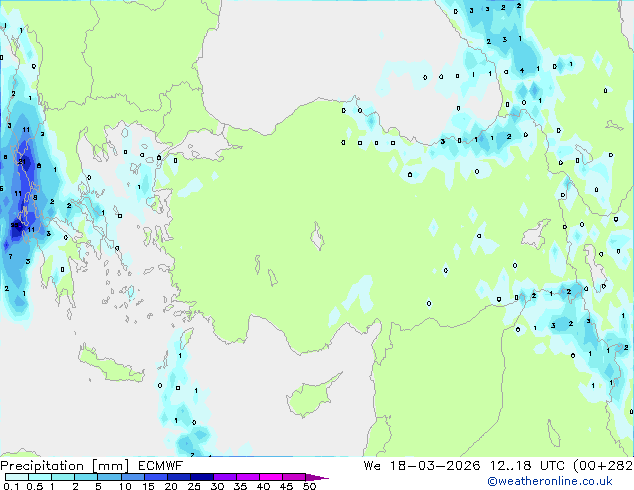Screen dimensions: 634x490
Task: Click the legend value label '30'
Action: point(217,486)
